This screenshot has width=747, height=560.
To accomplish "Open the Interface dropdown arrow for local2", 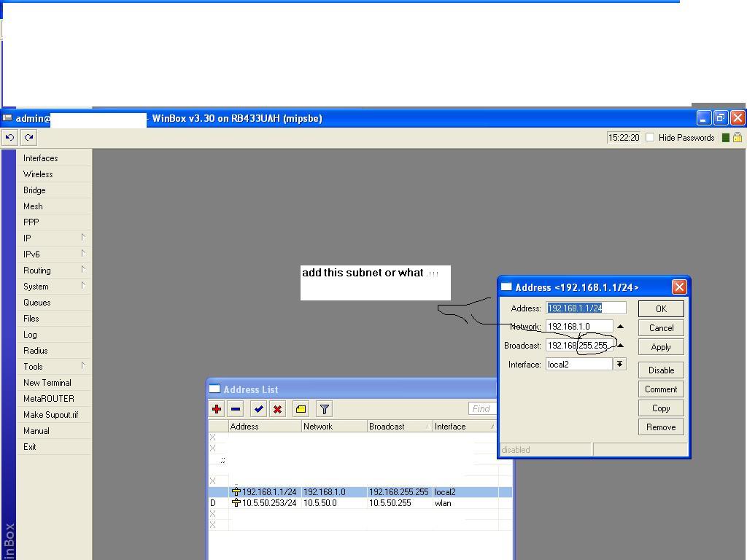I will point(619,365).
